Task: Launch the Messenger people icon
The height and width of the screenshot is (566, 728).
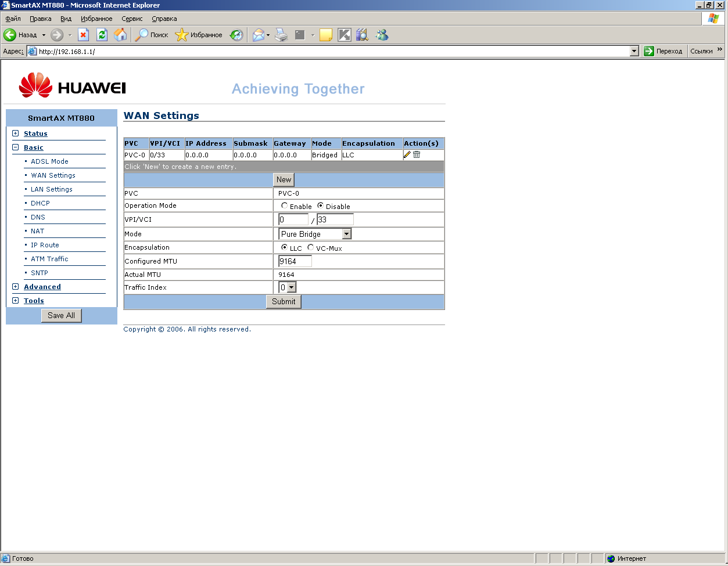Action: coord(382,35)
